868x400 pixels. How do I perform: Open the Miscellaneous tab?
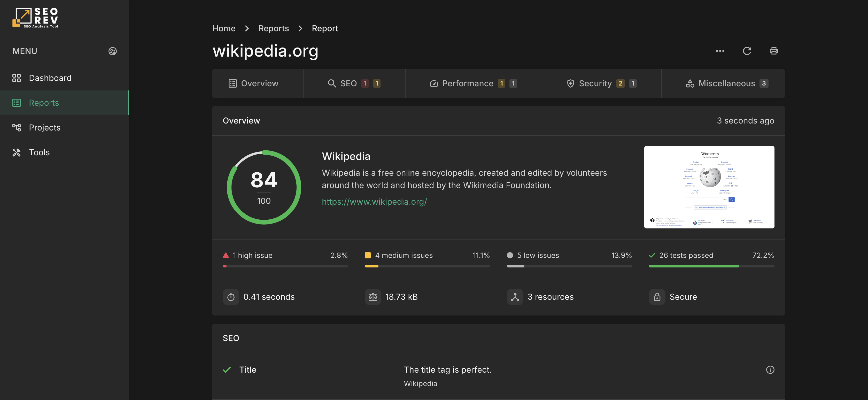pyautogui.click(x=723, y=83)
